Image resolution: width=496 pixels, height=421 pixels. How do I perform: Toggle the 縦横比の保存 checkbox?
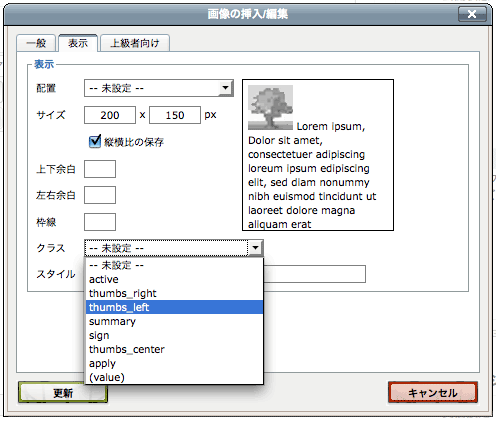click(x=95, y=141)
